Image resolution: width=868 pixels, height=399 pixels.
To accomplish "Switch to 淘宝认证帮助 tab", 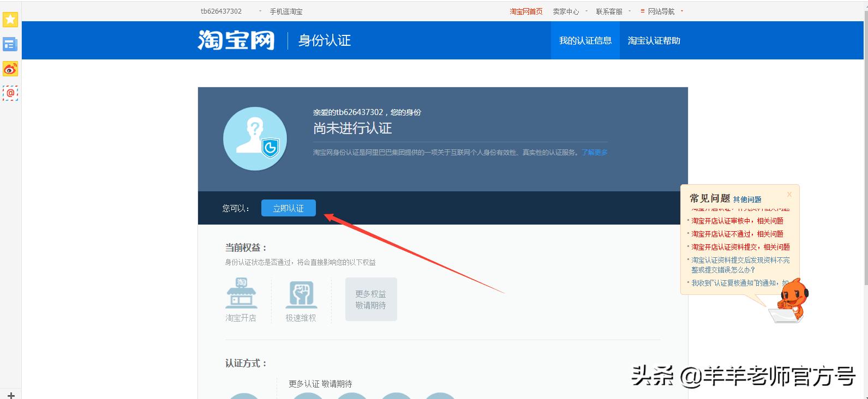I will click(654, 40).
